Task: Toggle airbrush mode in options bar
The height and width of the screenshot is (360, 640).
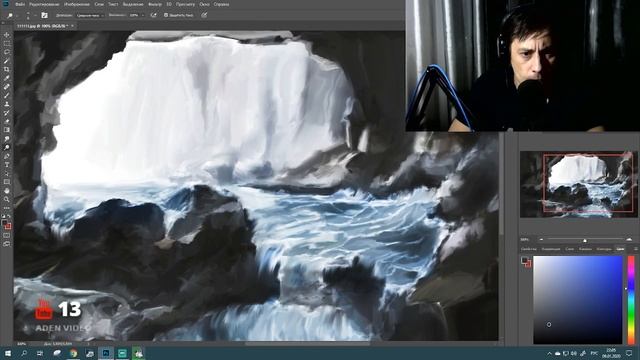Action: pos(153,15)
